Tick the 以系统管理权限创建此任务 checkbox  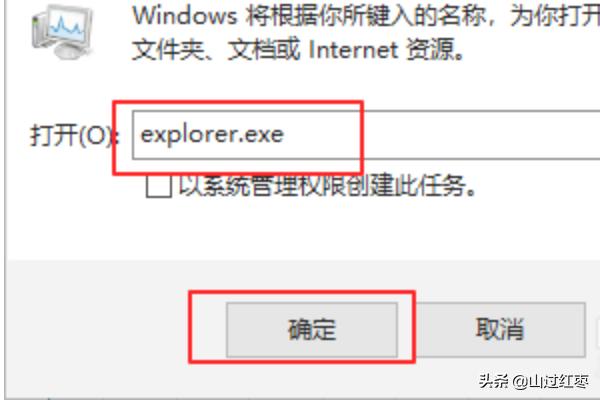[x=158, y=186]
